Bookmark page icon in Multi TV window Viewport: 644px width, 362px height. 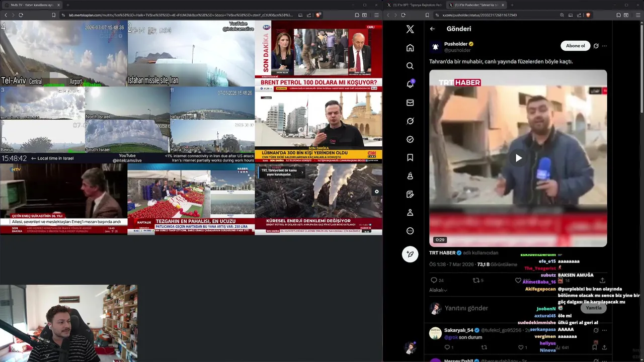53,15
